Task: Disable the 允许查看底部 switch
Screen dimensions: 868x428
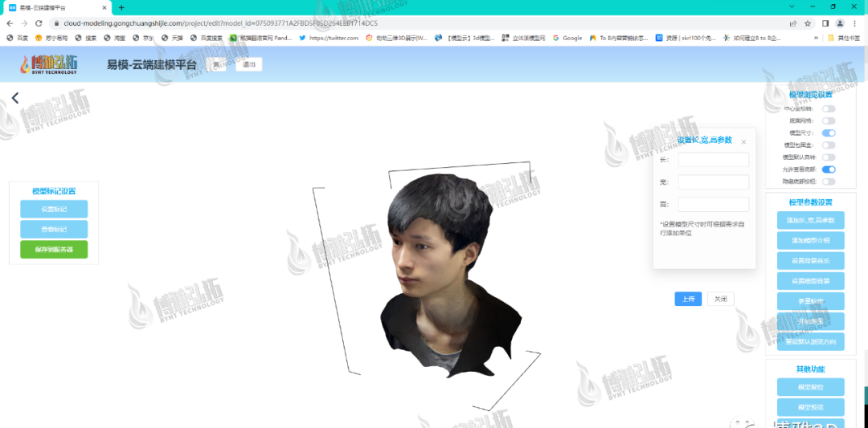Action: point(828,169)
